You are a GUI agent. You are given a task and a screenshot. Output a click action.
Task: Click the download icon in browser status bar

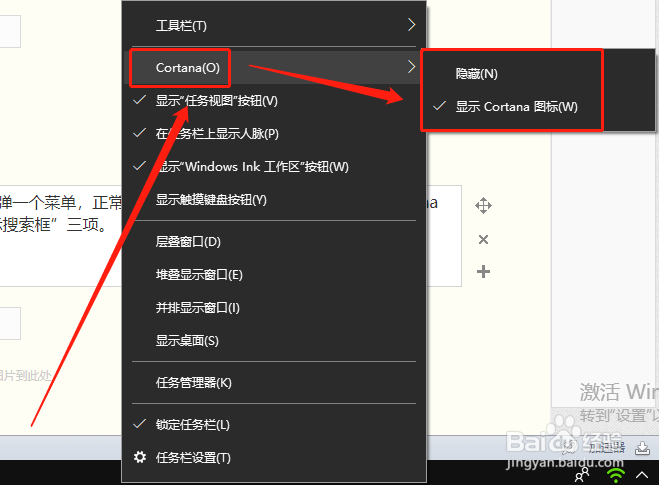click(x=642, y=448)
